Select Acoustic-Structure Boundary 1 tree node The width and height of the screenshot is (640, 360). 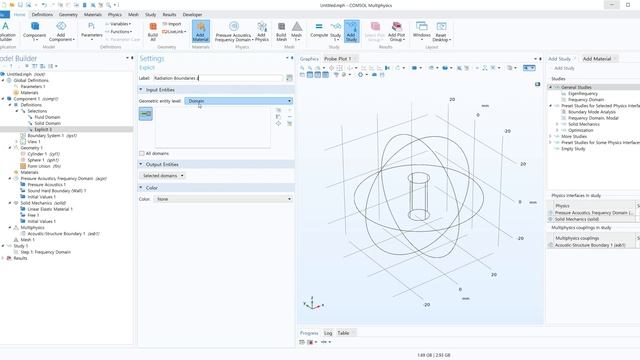(63, 233)
